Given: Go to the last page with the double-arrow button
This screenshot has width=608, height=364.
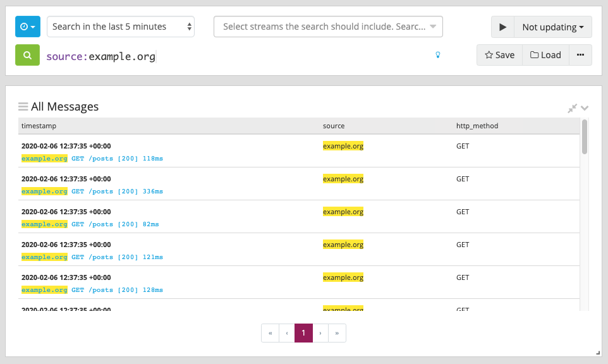Looking at the screenshot, I should click(337, 332).
